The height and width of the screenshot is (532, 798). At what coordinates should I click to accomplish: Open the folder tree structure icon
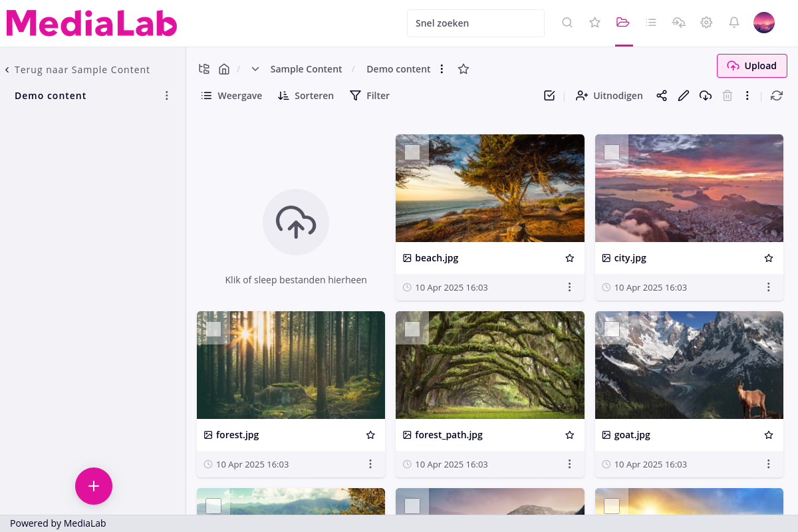pyautogui.click(x=204, y=68)
